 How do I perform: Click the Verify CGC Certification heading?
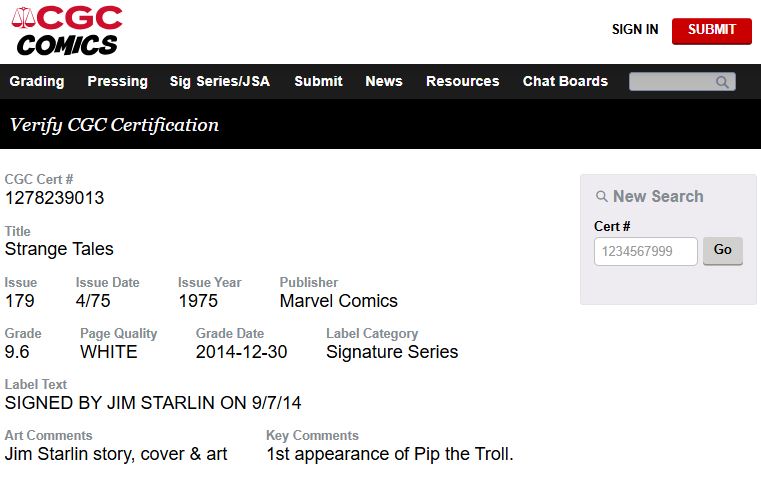(114, 125)
